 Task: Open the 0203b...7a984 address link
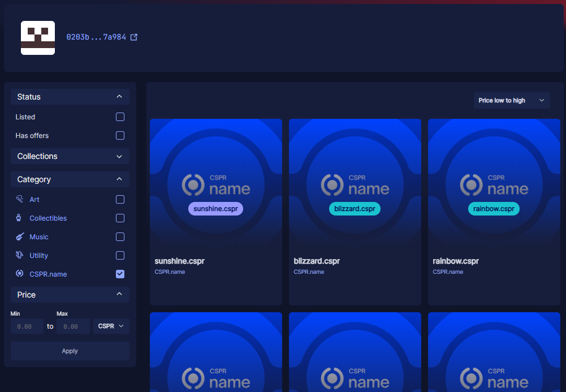[x=96, y=37]
